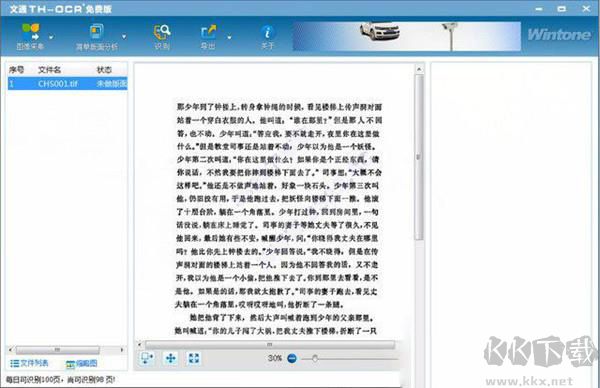Image resolution: width=600 pixels, height=388 pixels.
Task: Switch to the 文件列表 file list tab
Action: tap(29, 363)
